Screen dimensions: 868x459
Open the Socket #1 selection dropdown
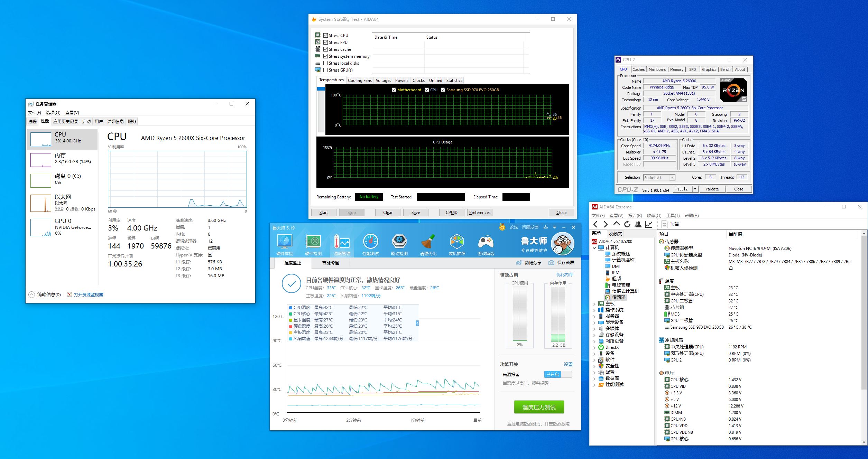tap(672, 178)
